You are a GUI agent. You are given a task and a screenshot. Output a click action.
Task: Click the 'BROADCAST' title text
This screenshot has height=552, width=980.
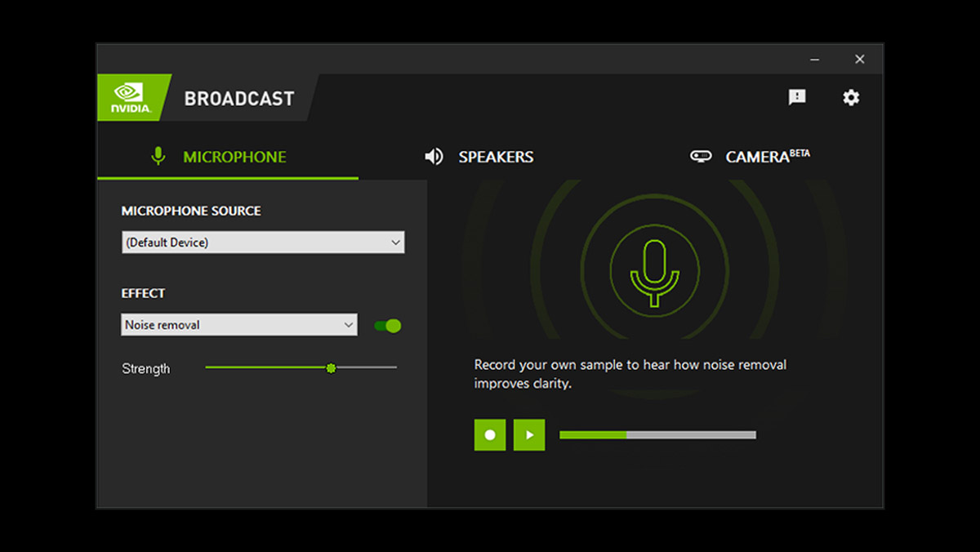point(239,99)
